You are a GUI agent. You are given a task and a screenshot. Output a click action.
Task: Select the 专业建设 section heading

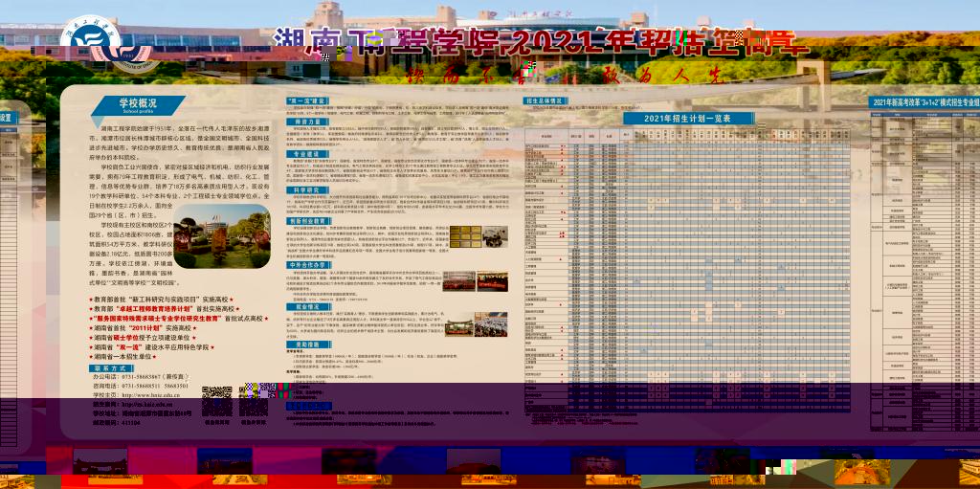307,154
